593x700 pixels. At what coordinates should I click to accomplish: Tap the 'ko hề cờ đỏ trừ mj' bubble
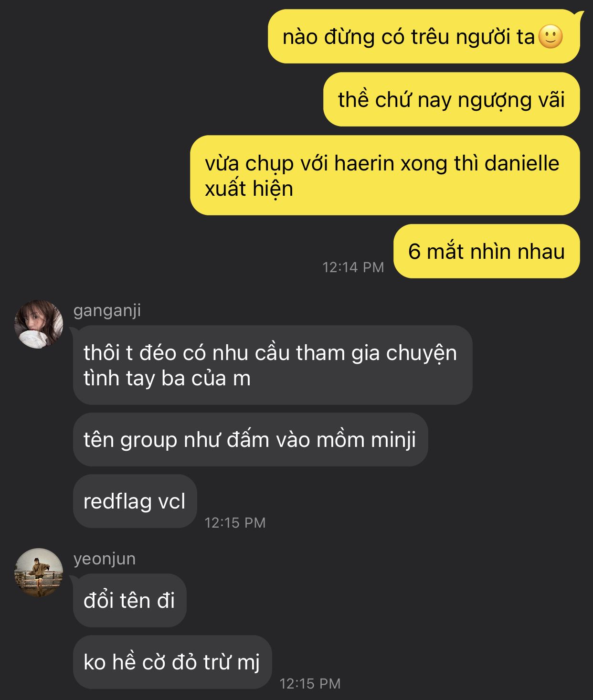tap(172, 662)
